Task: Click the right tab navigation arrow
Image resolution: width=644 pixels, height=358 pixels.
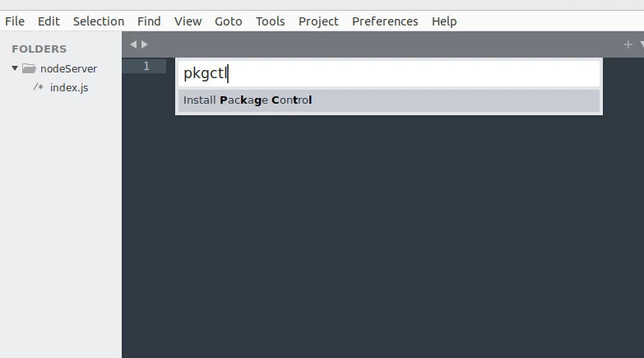Action: coord(145,44)
